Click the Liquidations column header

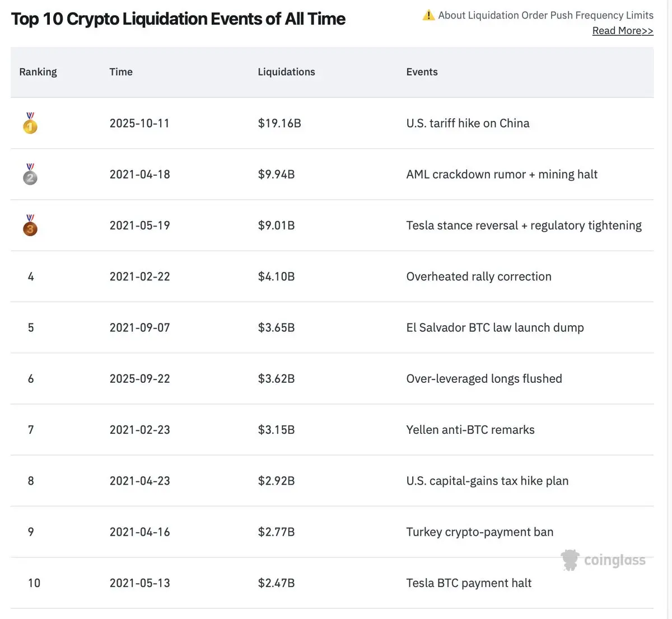[286, 72]
